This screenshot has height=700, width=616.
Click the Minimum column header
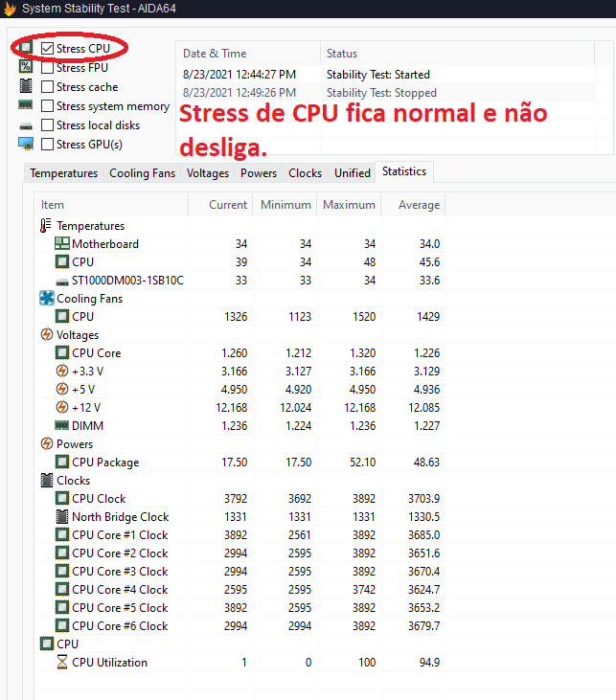[x=285, y=205]
